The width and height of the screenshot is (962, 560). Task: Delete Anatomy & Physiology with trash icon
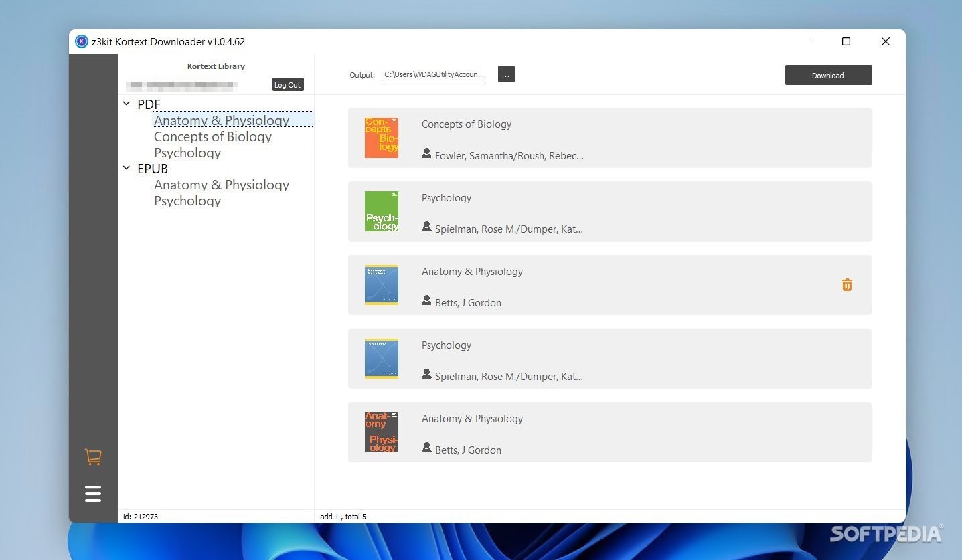point(847,285)
